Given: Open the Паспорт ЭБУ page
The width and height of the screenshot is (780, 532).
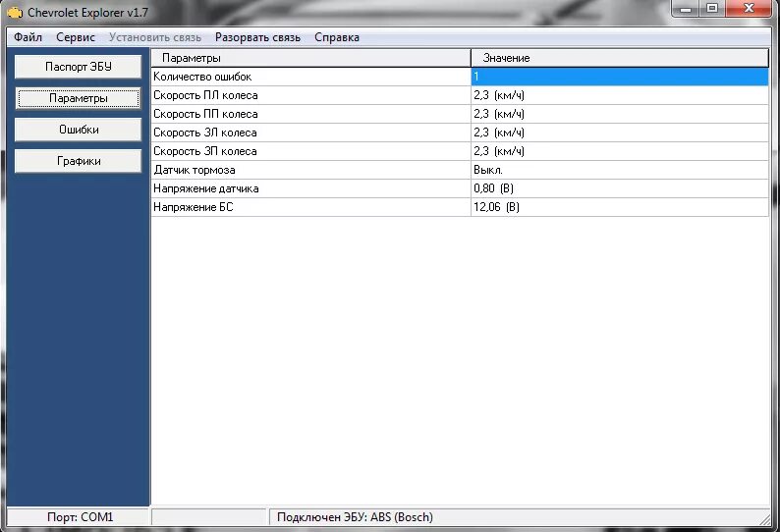Looking at the screenshot, I should point(79,67).
